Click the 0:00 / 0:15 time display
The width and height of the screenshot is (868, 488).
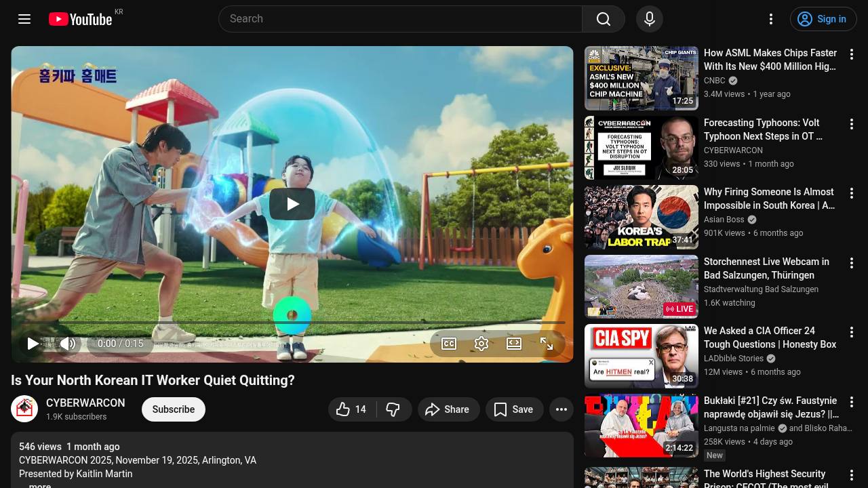click(121, 344)
